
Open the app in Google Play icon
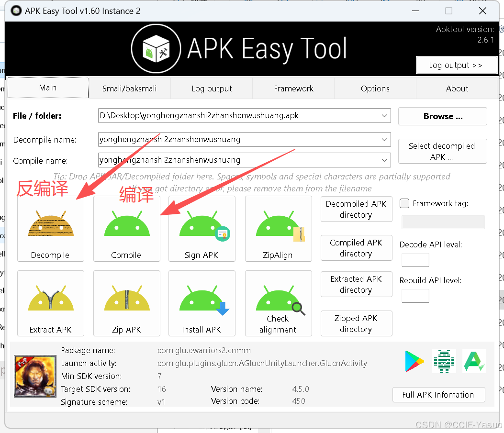coord(414,361)
